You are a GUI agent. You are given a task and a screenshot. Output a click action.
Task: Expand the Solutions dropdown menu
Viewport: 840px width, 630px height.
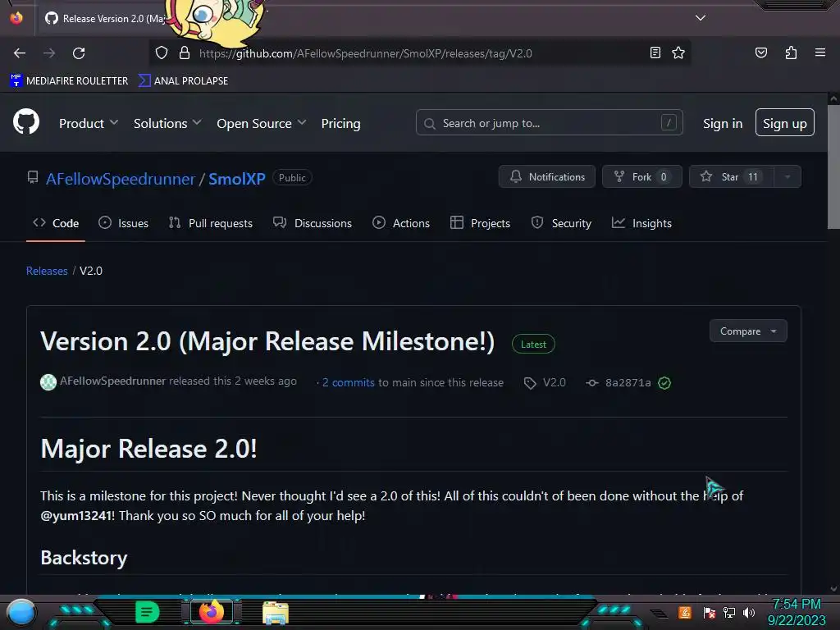point(167,124)
